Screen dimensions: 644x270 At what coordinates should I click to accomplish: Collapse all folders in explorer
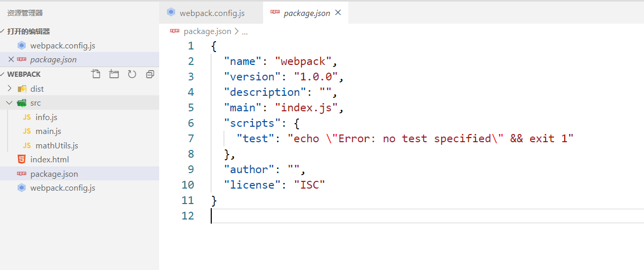tap(150, 74)
